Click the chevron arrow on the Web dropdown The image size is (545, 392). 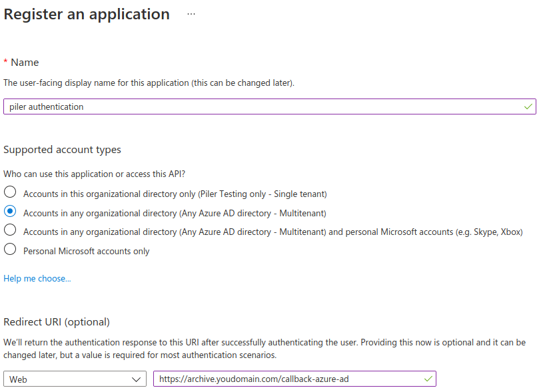click(x=137, y=379)
